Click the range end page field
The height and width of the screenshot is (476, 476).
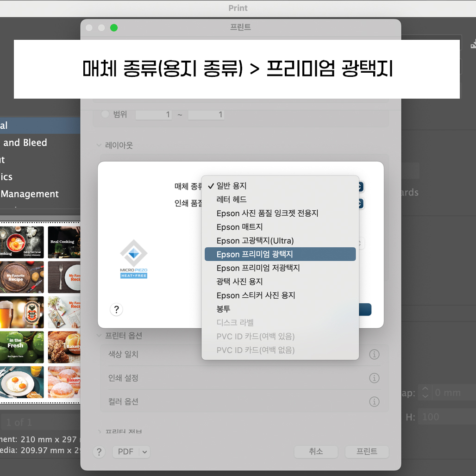click(206, 115)
